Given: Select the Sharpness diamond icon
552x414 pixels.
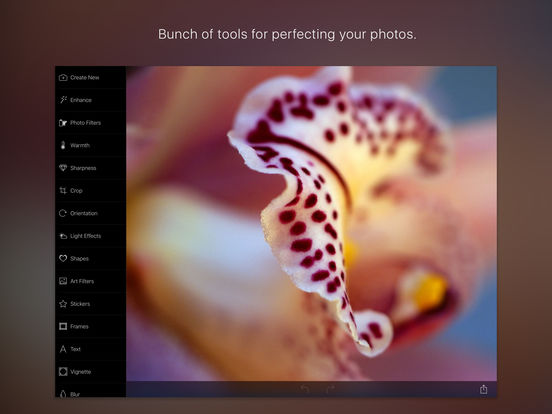Looking at the screenshot, I should click(63, 168).
